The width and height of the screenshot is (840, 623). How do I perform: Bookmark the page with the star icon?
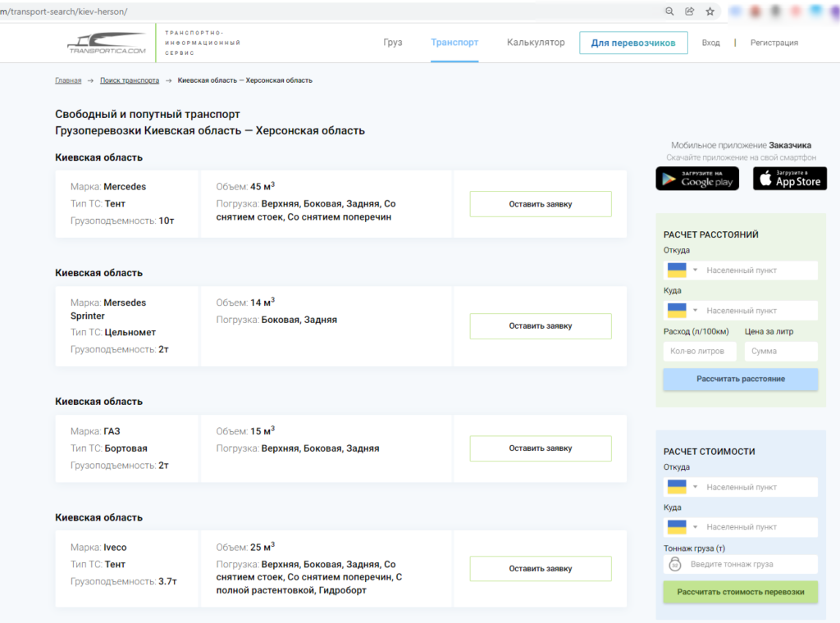tap(710, 11)
